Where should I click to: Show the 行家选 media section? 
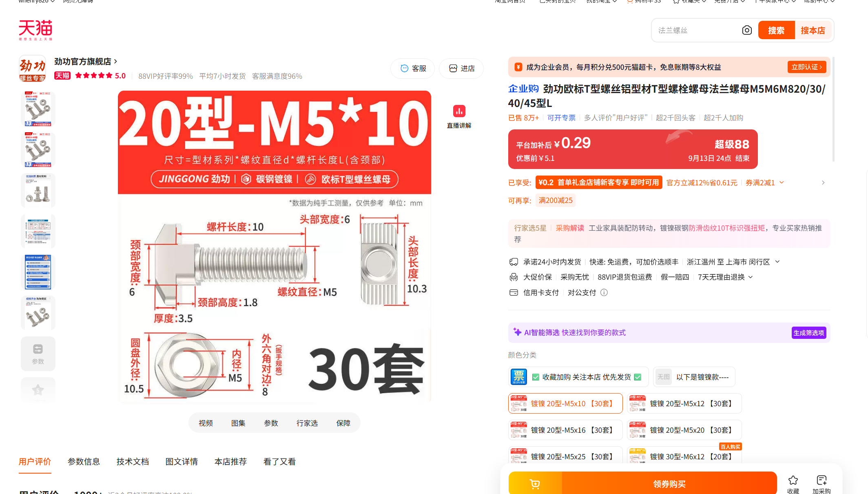pyautogui.click(x=307, y=423)
